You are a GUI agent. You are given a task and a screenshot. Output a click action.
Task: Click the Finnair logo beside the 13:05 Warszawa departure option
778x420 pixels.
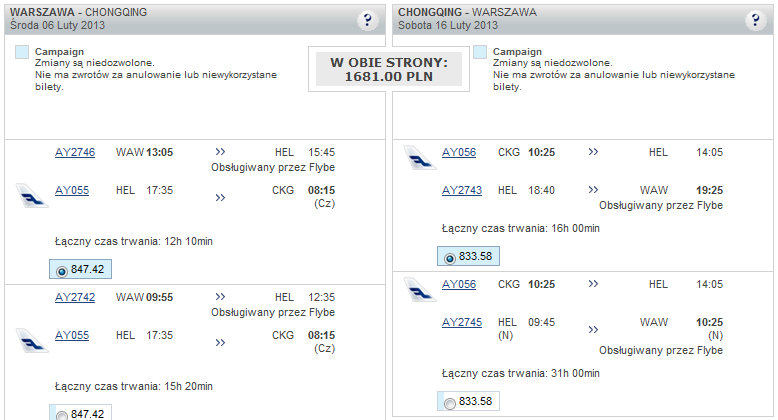click(33, 194)
